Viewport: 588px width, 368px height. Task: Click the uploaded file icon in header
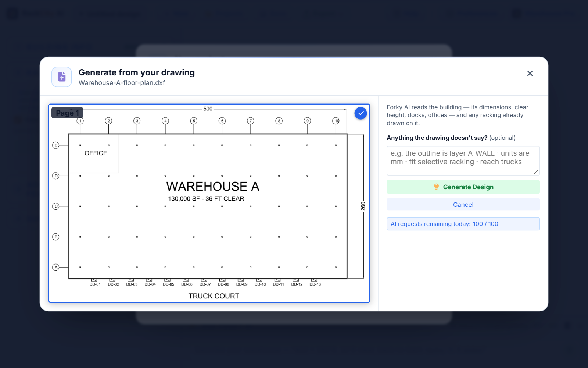(x=62, y=77)
